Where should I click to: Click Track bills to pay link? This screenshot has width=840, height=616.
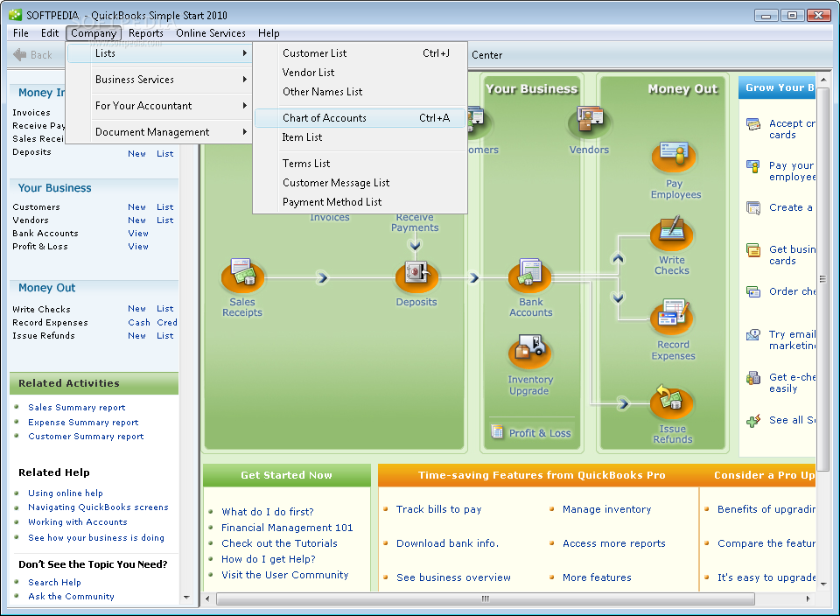pos(438,509)
